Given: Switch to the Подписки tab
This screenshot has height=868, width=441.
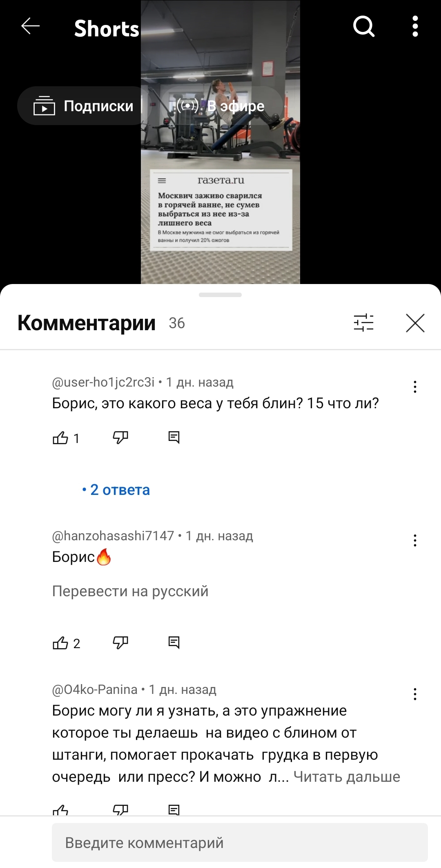Looking at the screenshot, I should (x=84, y=106).
